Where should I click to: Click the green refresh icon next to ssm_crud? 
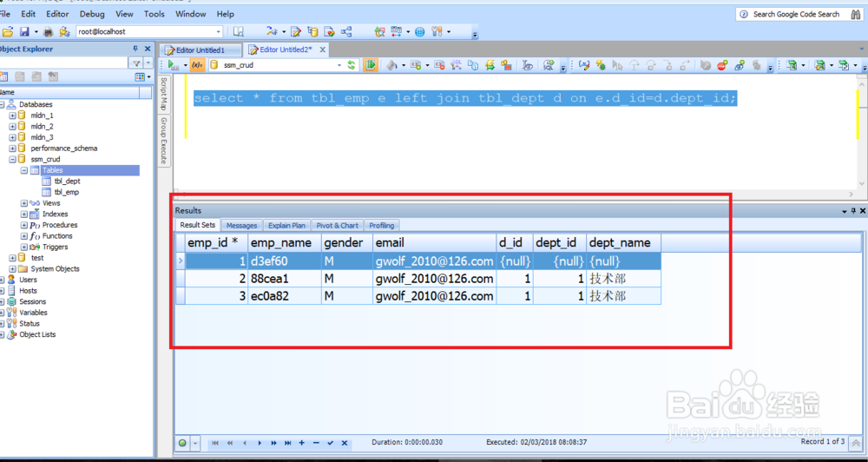point(351,65)
